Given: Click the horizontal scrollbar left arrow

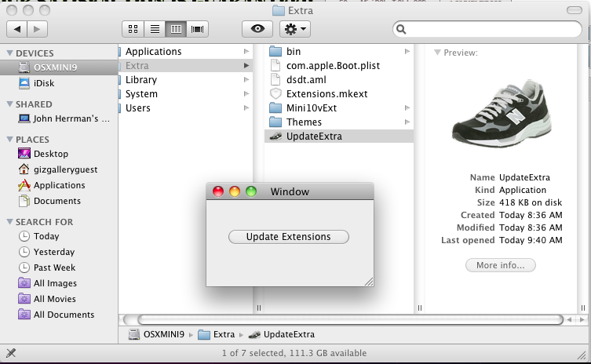Looking at the screenshot, I should 570,320.
